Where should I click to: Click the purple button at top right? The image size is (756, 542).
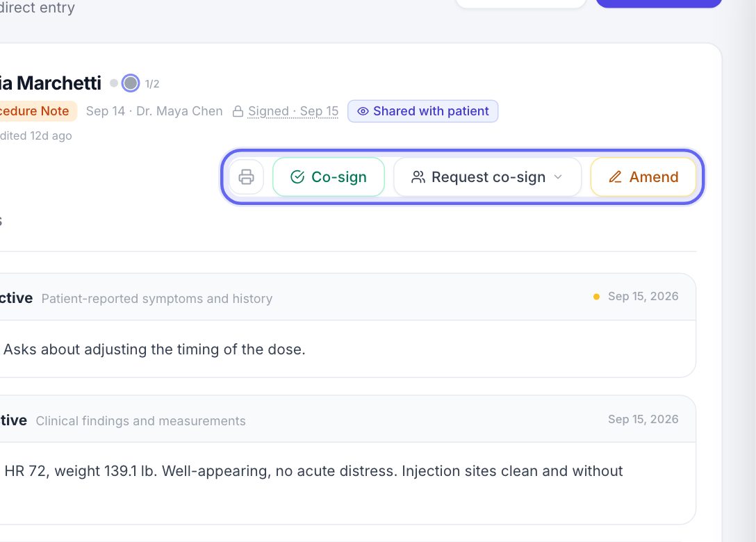(659, 2)
